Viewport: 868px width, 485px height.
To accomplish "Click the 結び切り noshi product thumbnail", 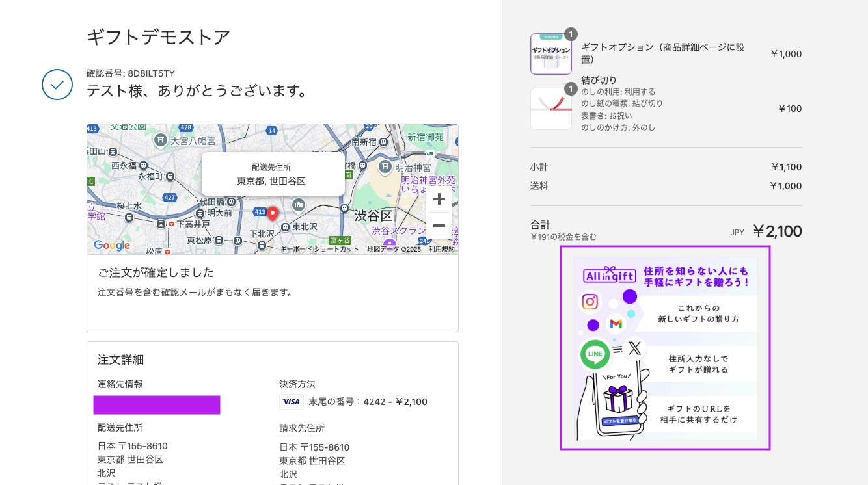I will [550, 109].
